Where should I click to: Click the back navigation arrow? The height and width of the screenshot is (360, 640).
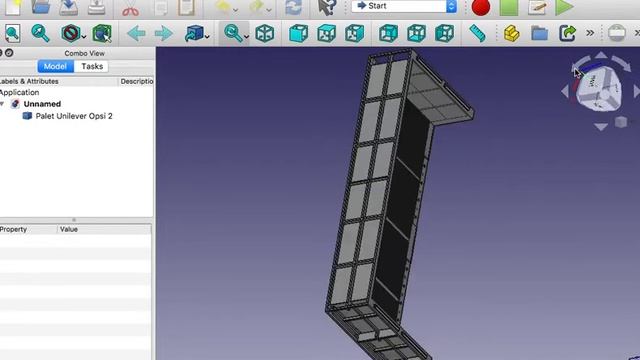point(136,33)
